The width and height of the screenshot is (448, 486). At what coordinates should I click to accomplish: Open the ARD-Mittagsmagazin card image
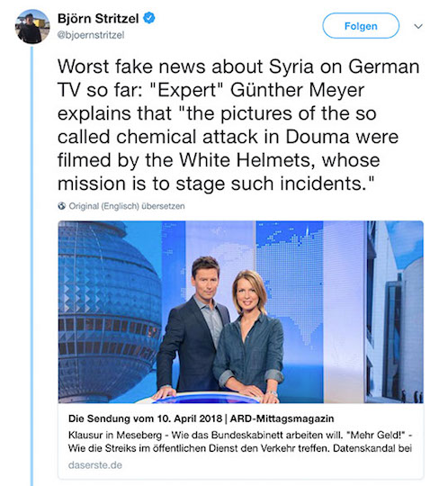click(241, 311)
